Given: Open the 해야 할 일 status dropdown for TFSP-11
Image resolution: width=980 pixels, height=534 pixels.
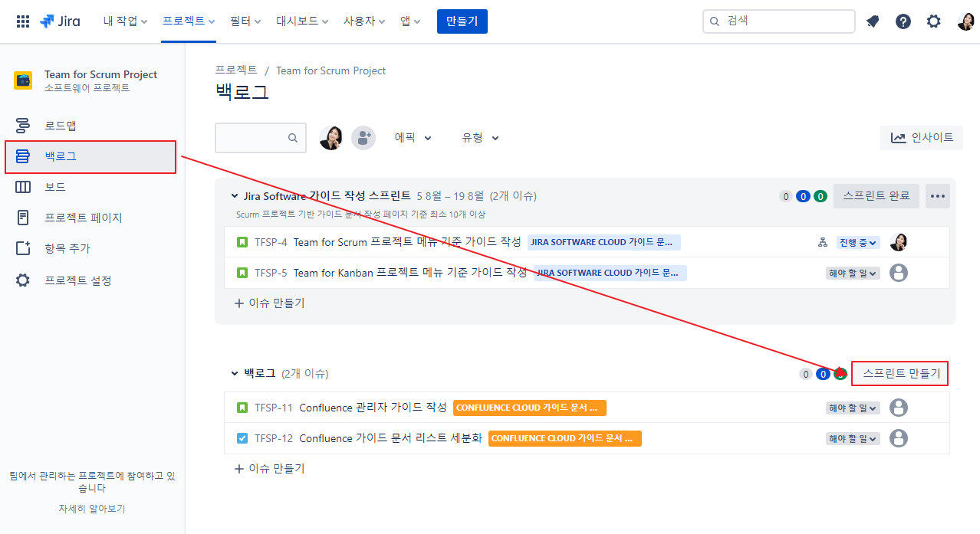Looking at the screenshot, I should coord(853,408).
